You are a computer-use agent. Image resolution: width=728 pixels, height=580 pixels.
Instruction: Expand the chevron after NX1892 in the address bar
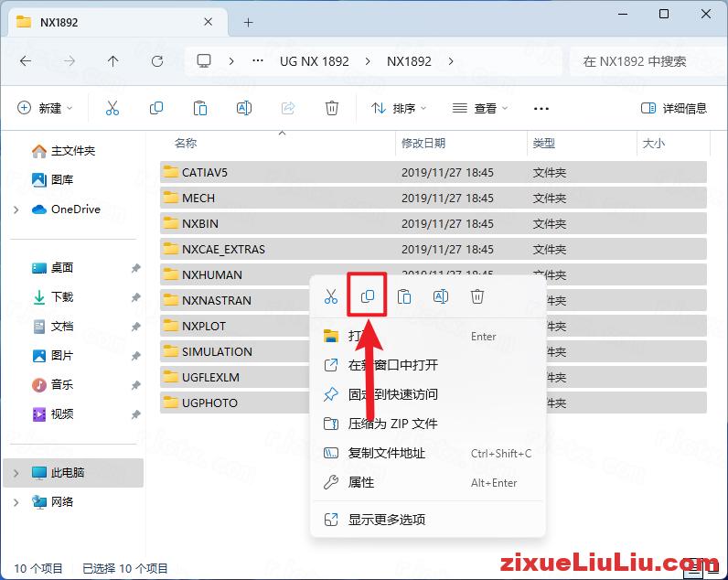[450, 60]
